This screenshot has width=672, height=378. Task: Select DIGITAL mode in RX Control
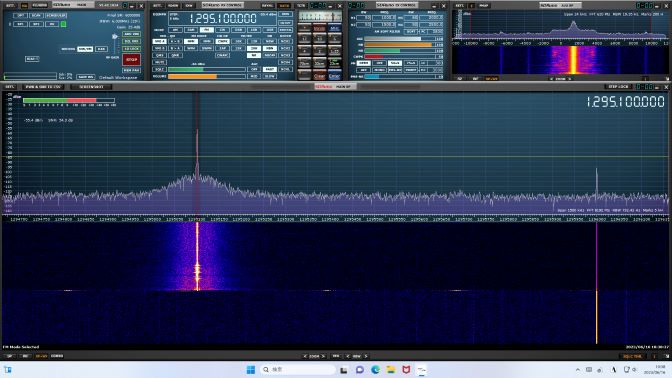pos(285,30)
